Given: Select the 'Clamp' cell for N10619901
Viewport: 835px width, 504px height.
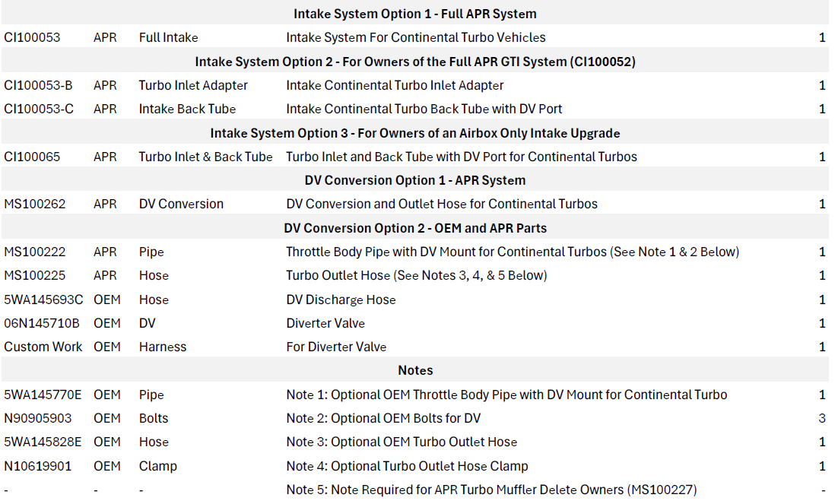Looking at the screenshot, I should (x=157, y=466).
